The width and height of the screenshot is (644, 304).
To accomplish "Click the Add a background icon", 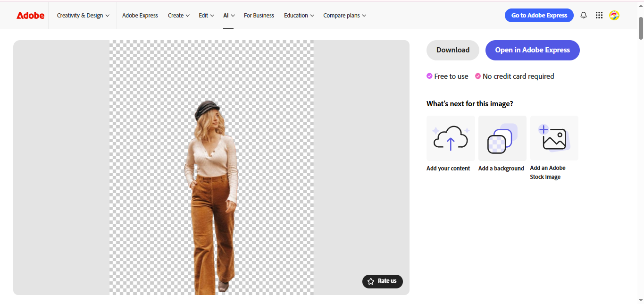I will pyautogui.click(x=502, y=138).
